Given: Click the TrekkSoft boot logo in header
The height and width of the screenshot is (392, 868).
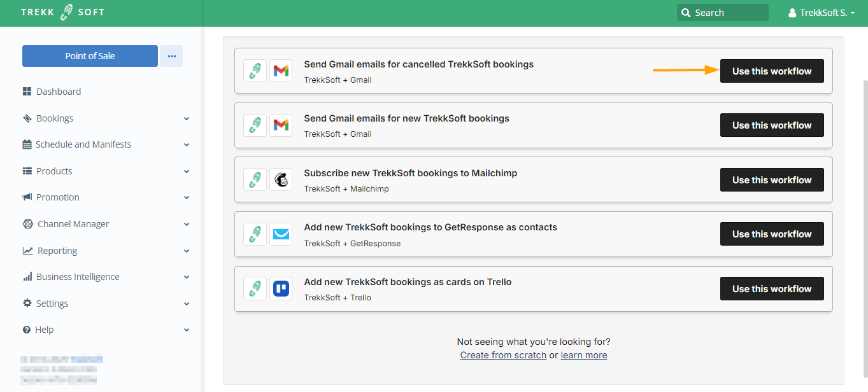Looking at the screenshot, I should (x=67, y=12).
